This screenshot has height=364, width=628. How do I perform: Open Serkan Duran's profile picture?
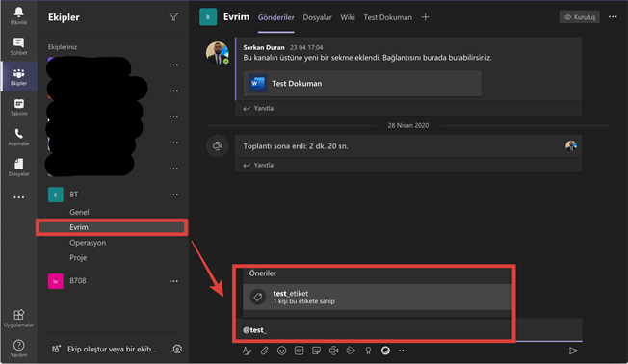point(218,53)
